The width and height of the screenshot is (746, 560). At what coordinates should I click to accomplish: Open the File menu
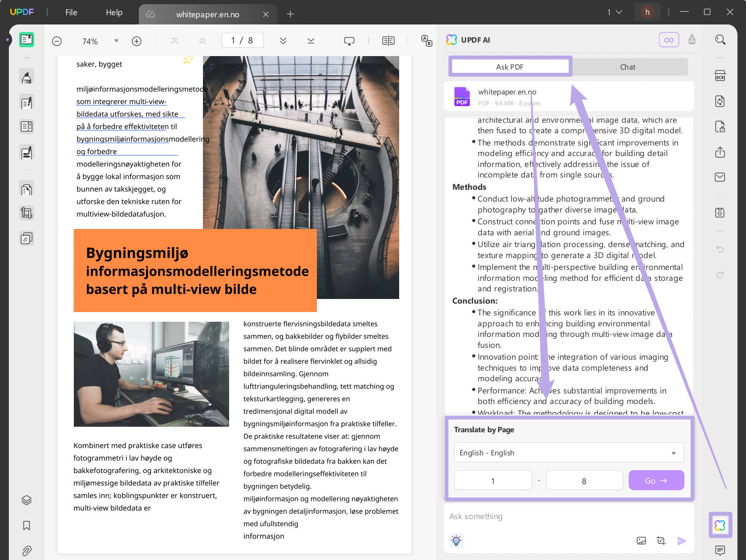click(x=71, y=12)
